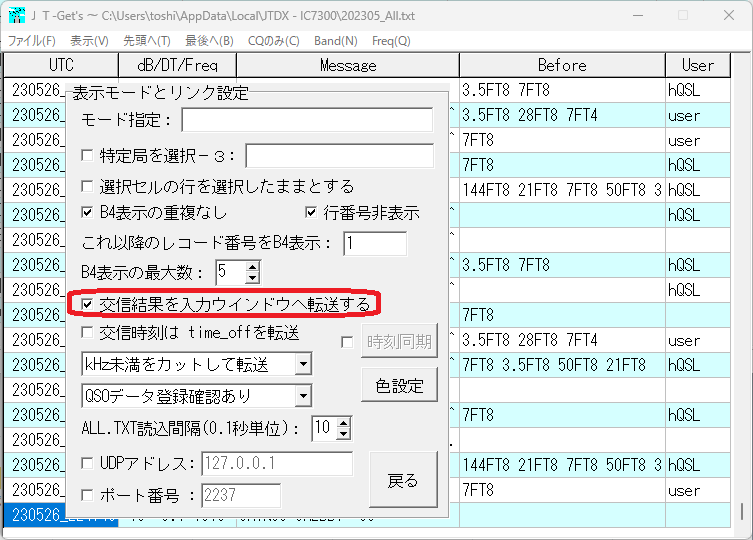This screenshot has width=753, height=540.
Task: Increase ALL.TXT読込間隔 with up arrow
Action: pos(343,423)
